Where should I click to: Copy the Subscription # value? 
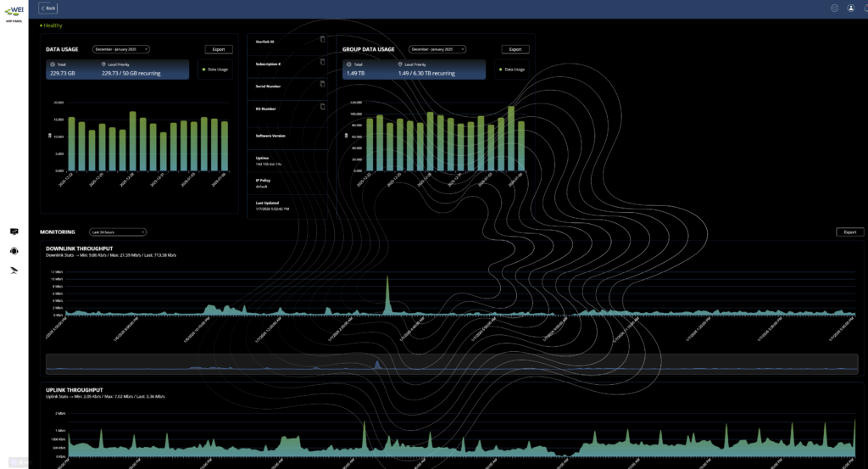tap(323, 62)
